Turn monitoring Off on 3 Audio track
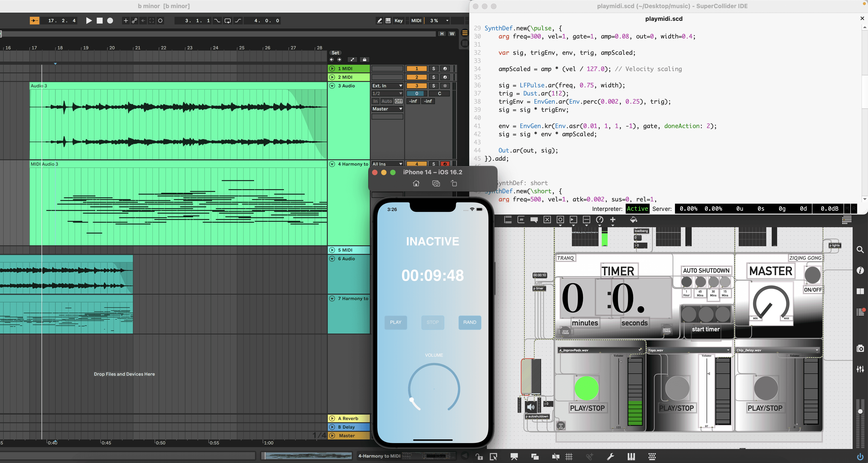 click(399, 101)
